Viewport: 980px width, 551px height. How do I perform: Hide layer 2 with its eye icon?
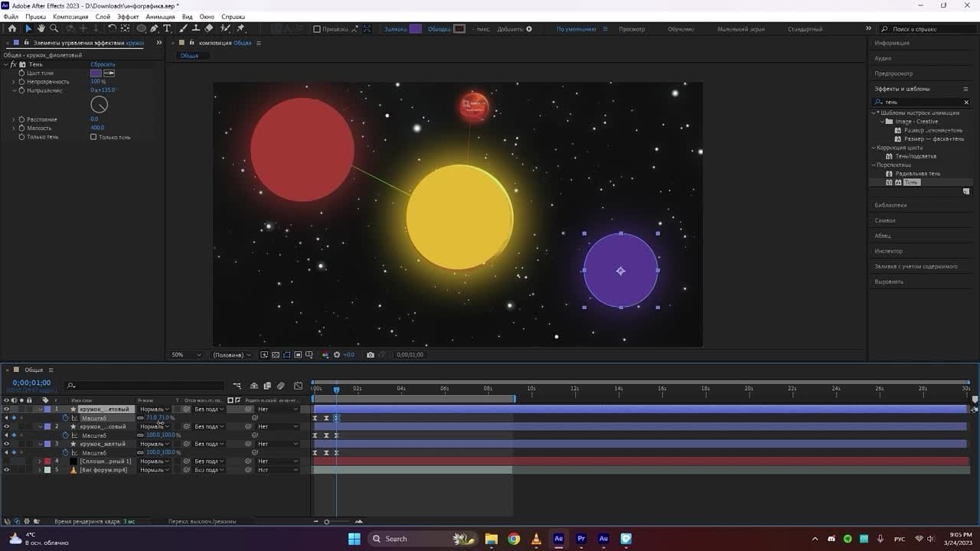point(7,427)
